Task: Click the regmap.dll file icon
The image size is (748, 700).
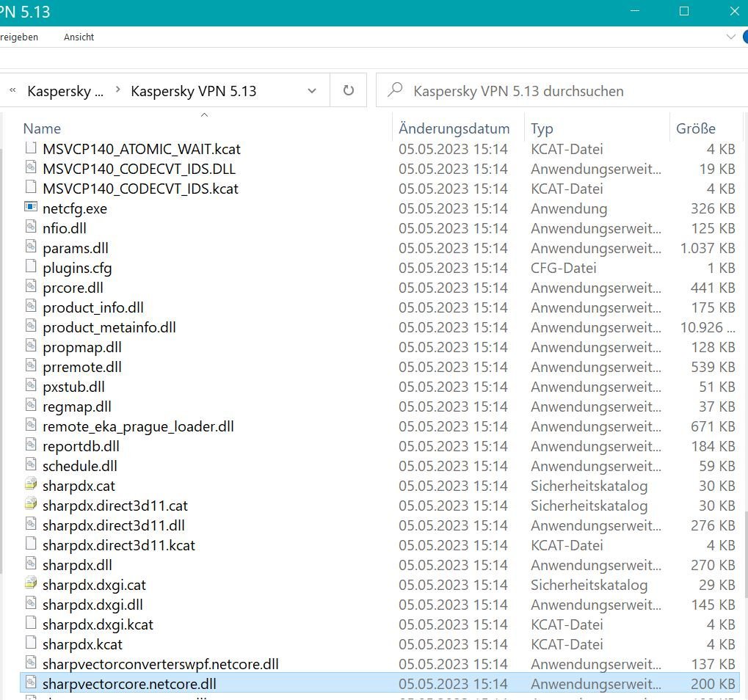Action: 31,405
